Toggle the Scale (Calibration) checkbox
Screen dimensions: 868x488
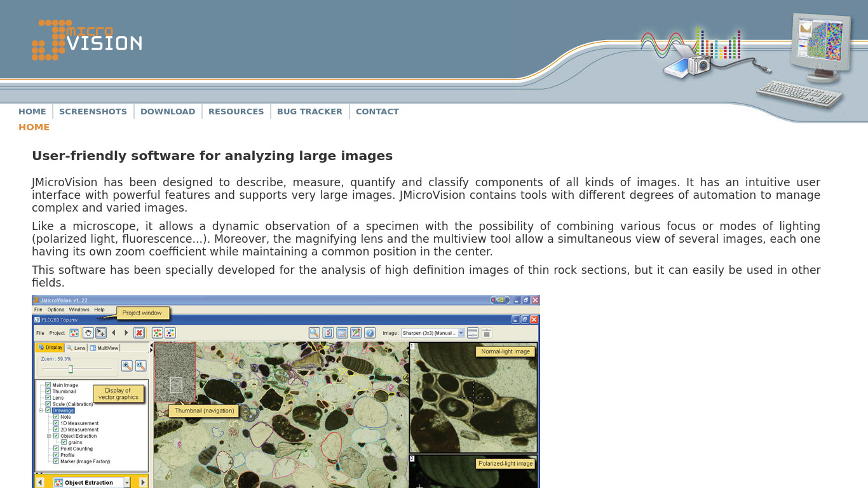point(48,404)
